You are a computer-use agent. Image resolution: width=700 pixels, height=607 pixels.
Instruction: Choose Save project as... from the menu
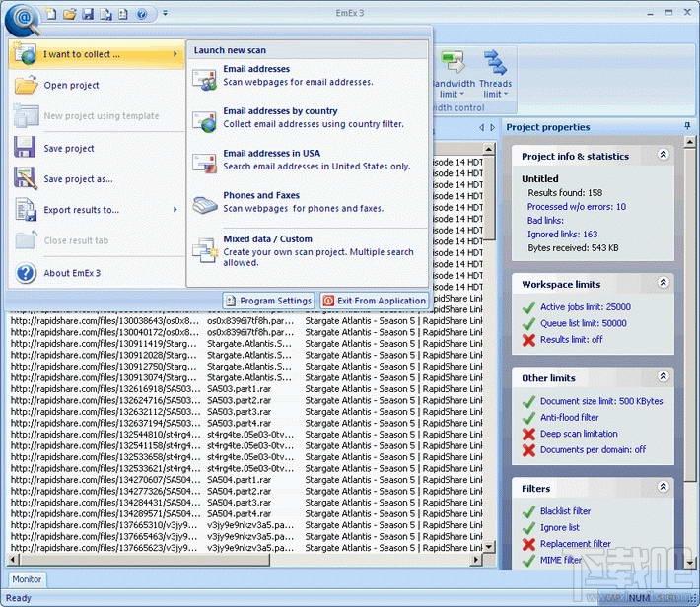[97, 179]
